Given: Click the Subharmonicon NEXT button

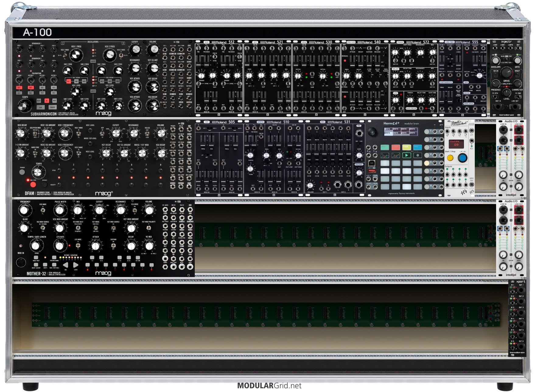Looking at the screenshot, I should click(x=54, y=100).
